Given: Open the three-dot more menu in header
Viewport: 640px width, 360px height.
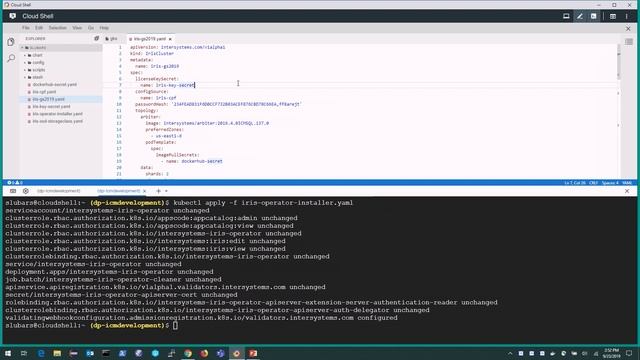Looking at the screenshot, I should coord(627,16).
